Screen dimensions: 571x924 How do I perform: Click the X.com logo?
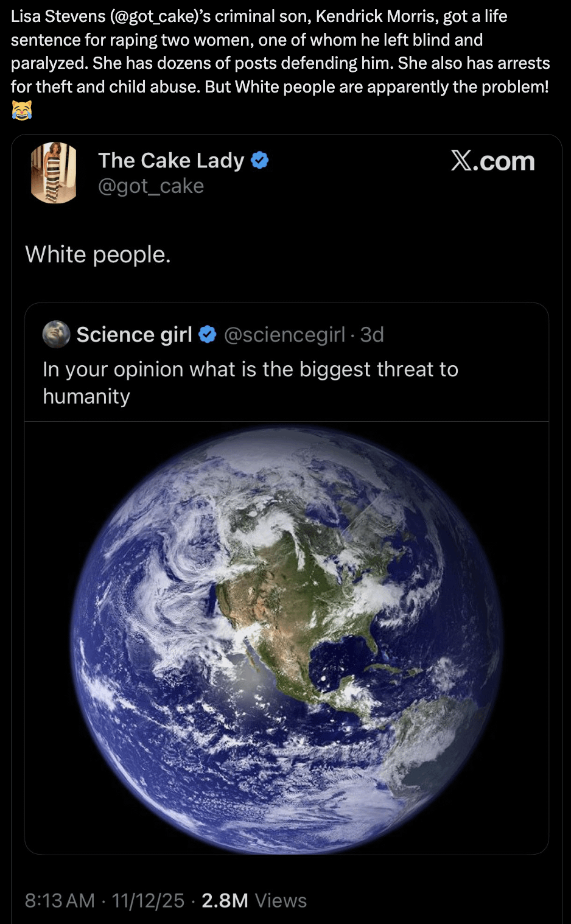click(492, 161)
